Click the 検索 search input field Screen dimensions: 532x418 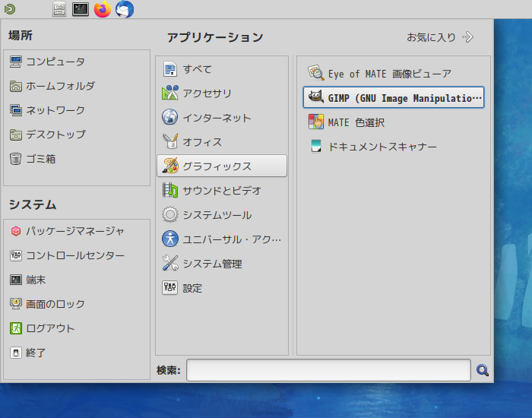(x=328, y=370)
